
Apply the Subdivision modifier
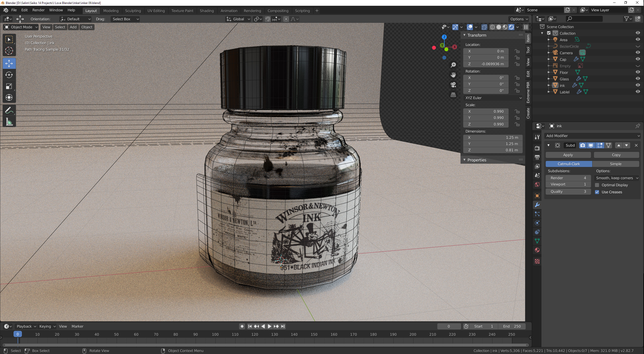(568, 155)
